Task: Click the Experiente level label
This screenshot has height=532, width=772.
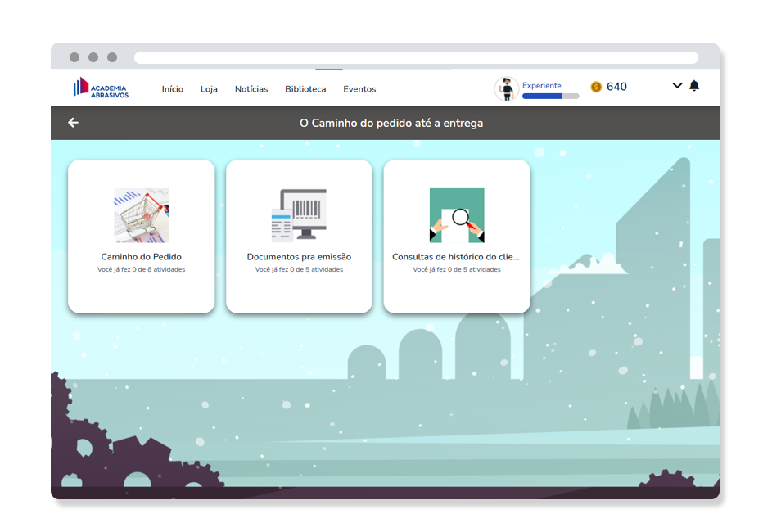Action: [x=542, y=86]
